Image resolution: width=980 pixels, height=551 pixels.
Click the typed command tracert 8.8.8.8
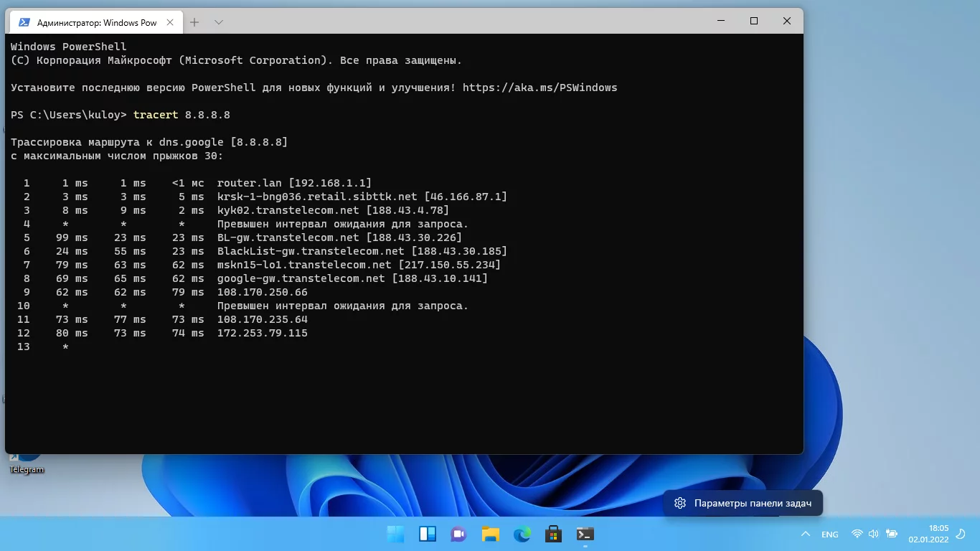pyautogui.click(x=182, y=115)
